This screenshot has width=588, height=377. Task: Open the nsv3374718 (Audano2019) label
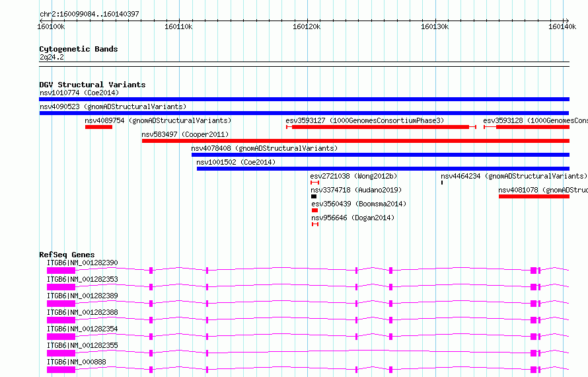[x=356, y=190]
